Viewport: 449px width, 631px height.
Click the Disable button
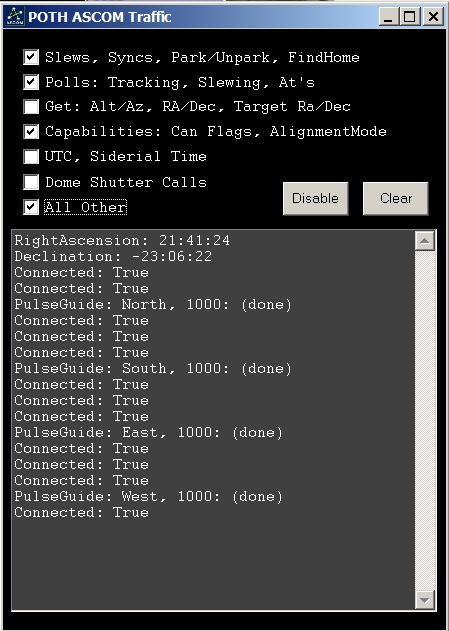[315, 198]
